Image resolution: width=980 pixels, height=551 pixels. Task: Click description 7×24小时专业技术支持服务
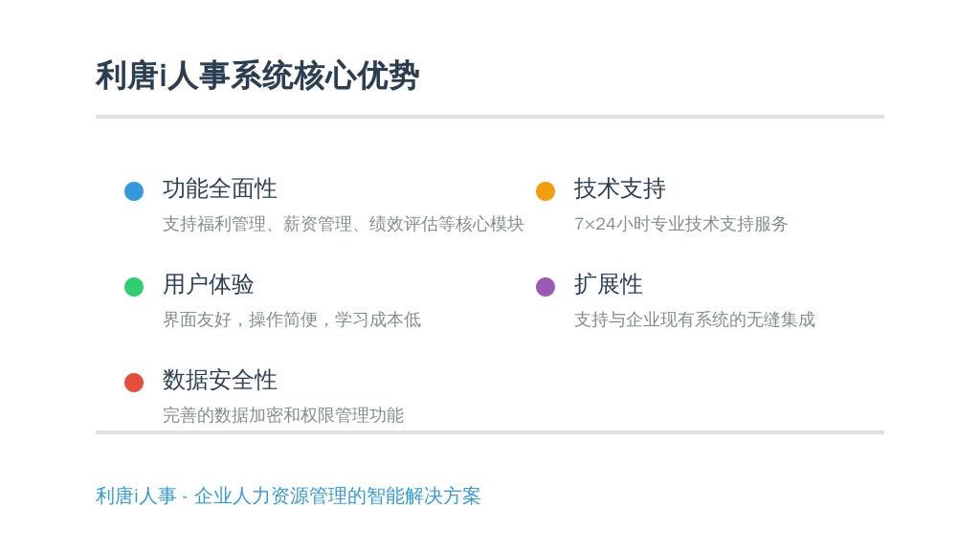(680, 224)
